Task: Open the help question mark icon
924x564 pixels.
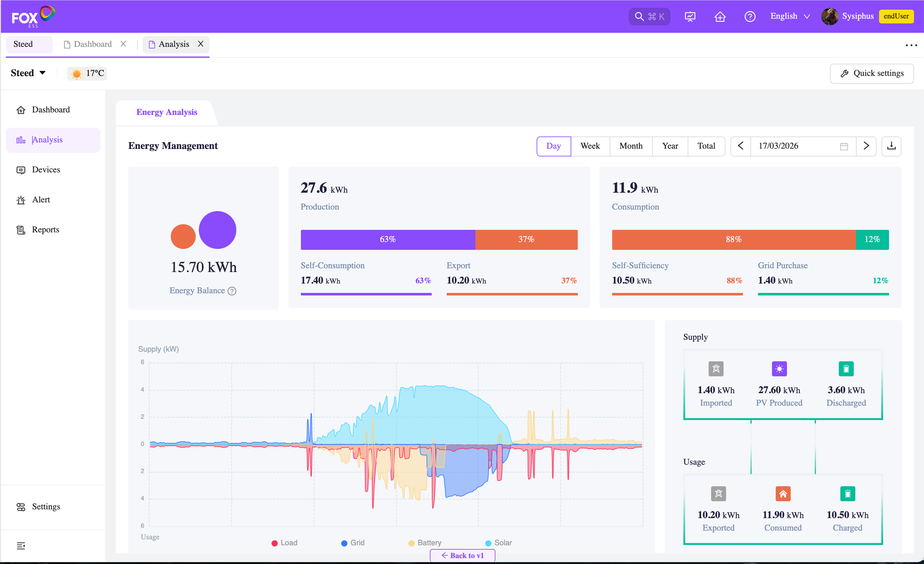Action: 750,17
